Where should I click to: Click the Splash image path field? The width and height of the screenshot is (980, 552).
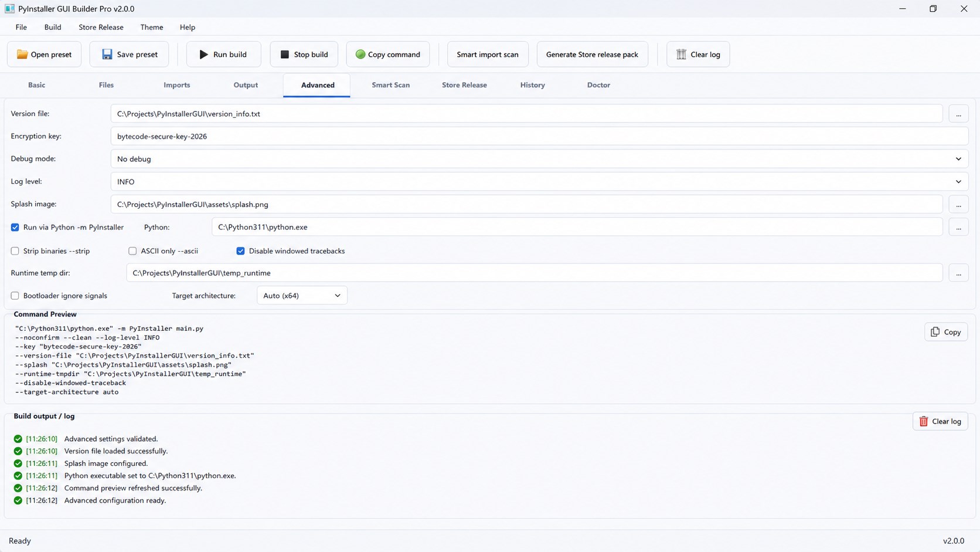point(526,205)
